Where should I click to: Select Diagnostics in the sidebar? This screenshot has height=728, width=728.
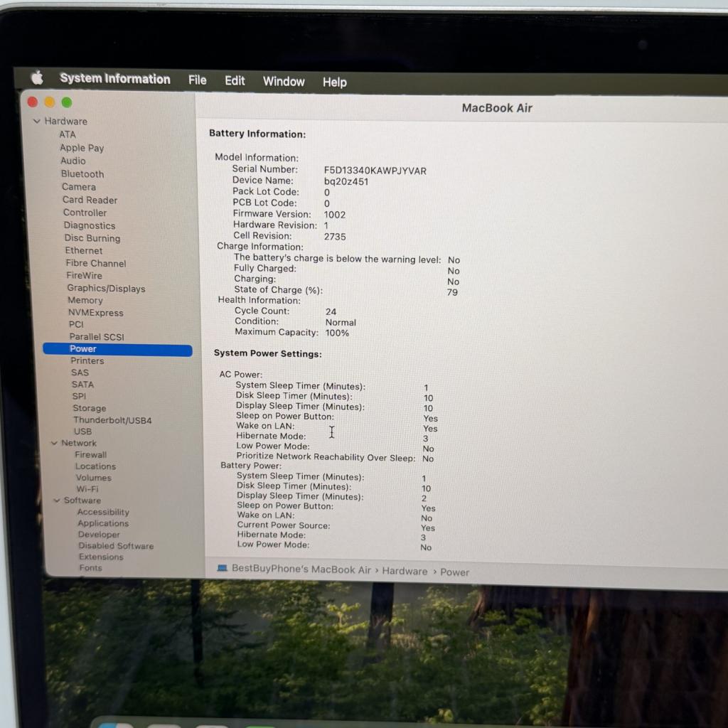[90, 225]
